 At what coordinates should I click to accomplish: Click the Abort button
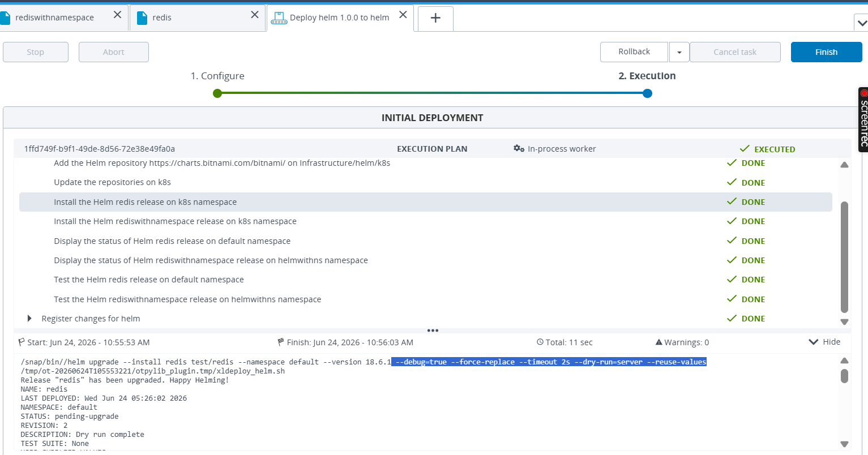[114, 52]
